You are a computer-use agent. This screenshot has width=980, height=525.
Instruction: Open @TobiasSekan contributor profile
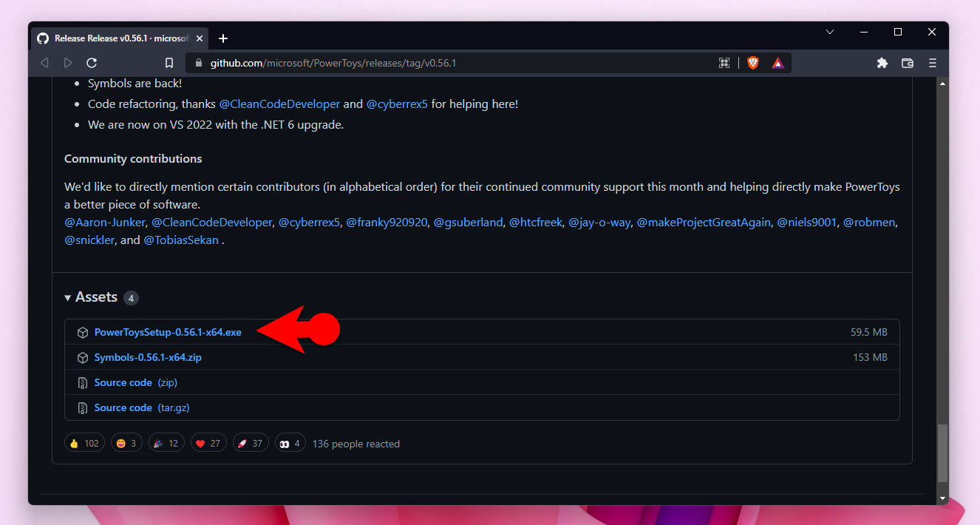pos(181,240)
